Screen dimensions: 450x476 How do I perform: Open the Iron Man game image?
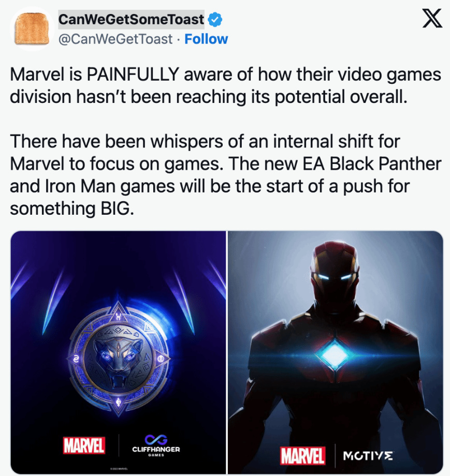[335, 352]
